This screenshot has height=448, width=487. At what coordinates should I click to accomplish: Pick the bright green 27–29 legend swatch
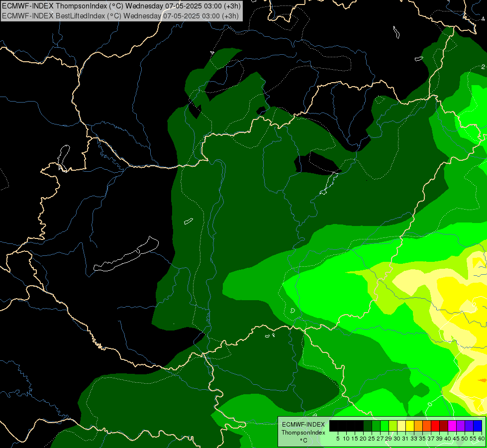click(x=385, y=426)
